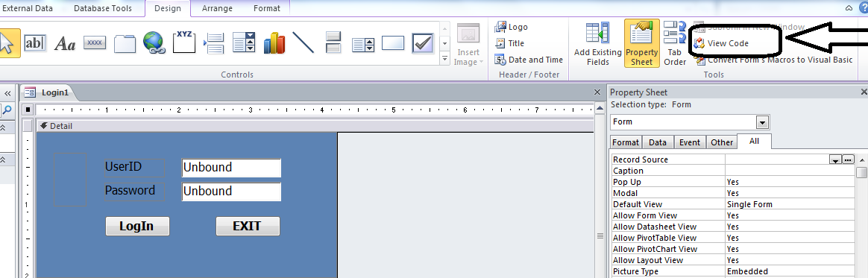Open Property Sheet's Format tab
This screenshot has width=868, height=278.
click(x=626, y=142)
